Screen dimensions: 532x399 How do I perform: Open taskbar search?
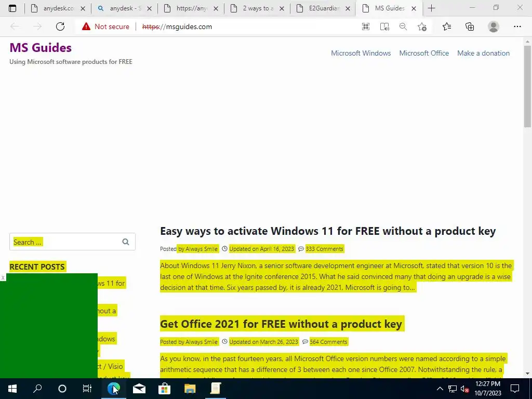[x=37, y=389]
